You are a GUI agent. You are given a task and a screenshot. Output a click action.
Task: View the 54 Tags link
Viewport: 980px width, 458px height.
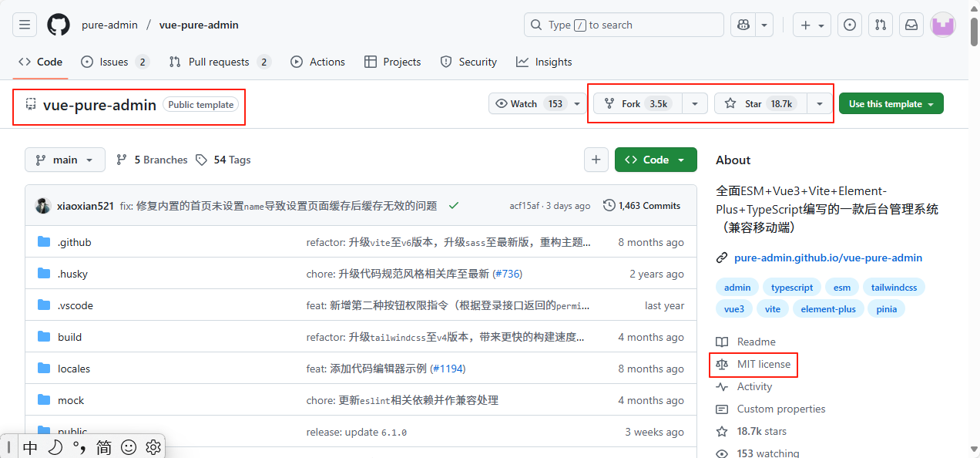tap(223, 160)
